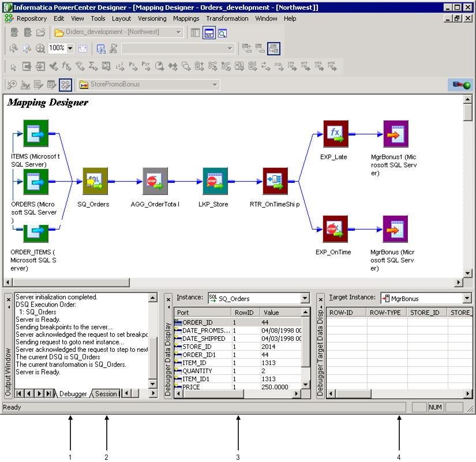Select the MgrBonus1 target icon
This screenshot has height=462, width=476.
pos(396,134)
